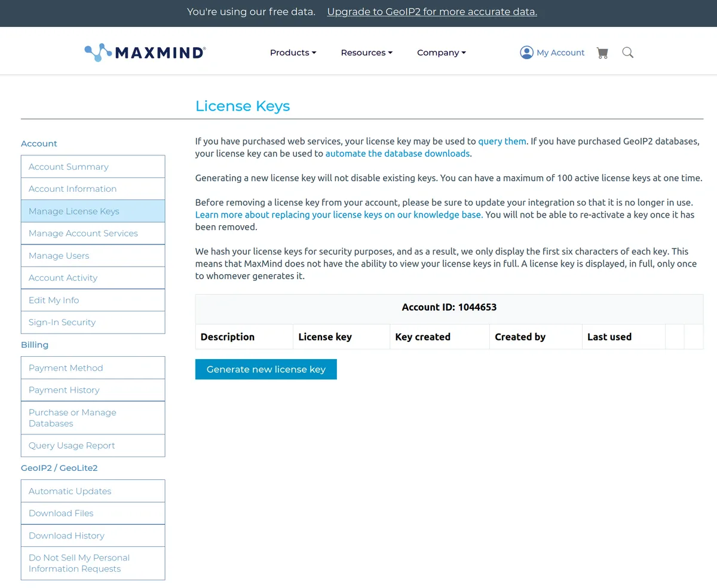This screenshot has height=588, width=717.
Task: Go to Automatic Updates
Action: point(93,491)
